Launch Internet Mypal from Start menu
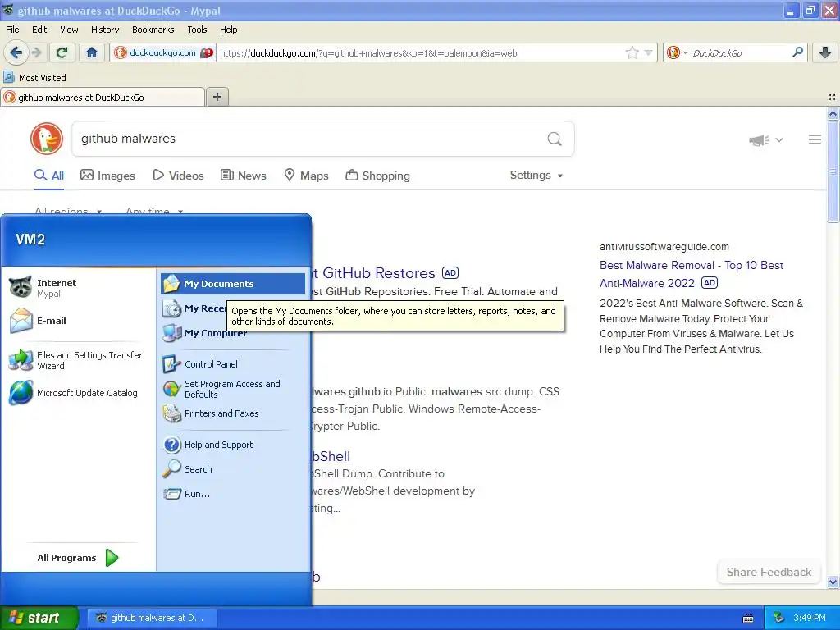 [x=79, y=288]
